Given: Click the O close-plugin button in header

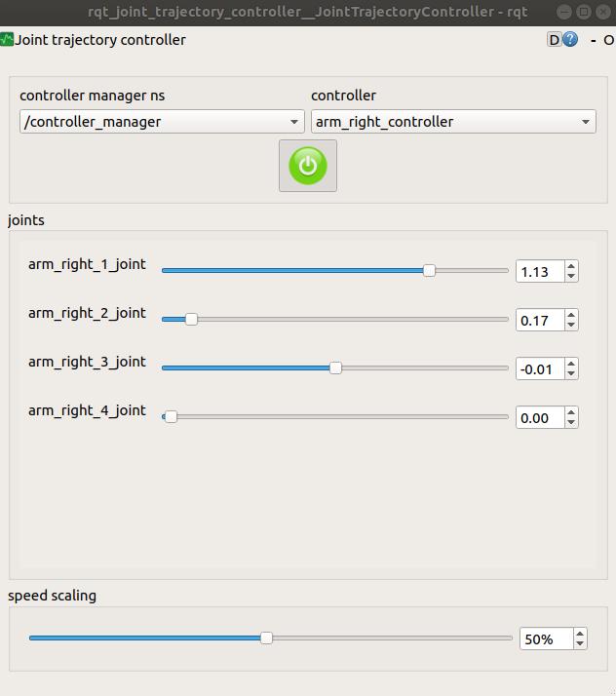Looking at the screenshot, I should [608, 41].
